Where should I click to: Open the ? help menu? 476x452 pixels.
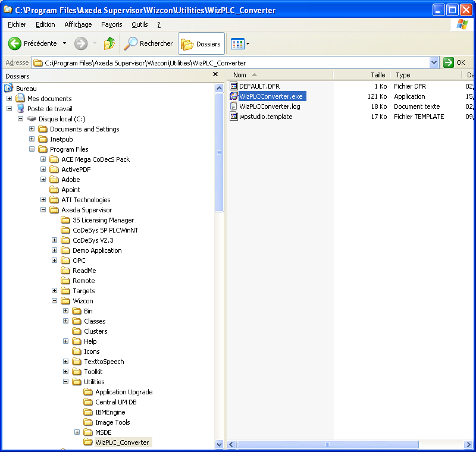tap(159, 24)
